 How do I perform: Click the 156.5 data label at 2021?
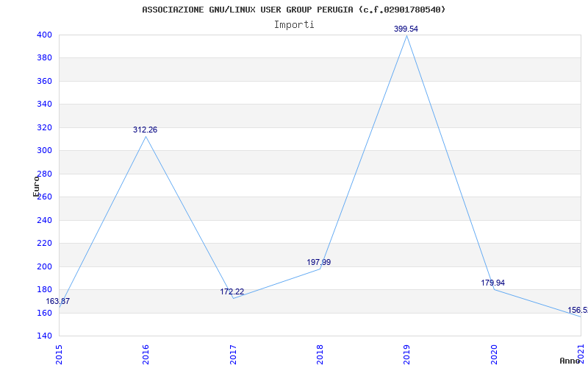coord(578,310)
